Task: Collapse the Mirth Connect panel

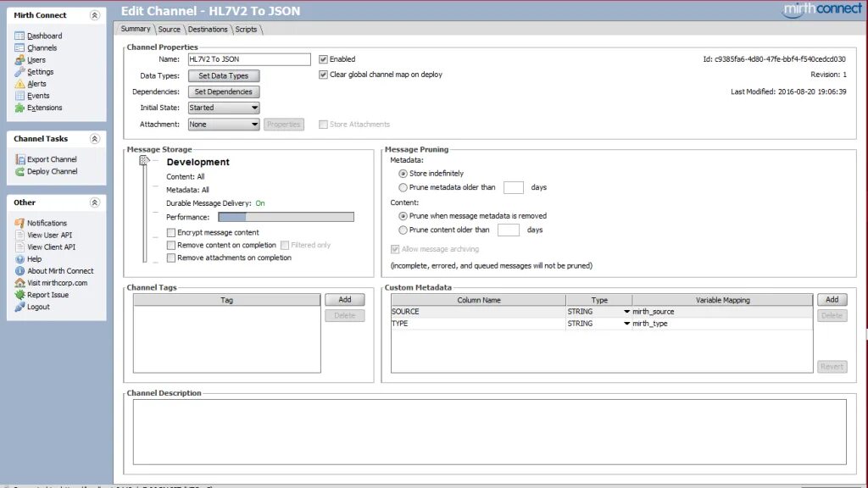Action: point(95,15)
